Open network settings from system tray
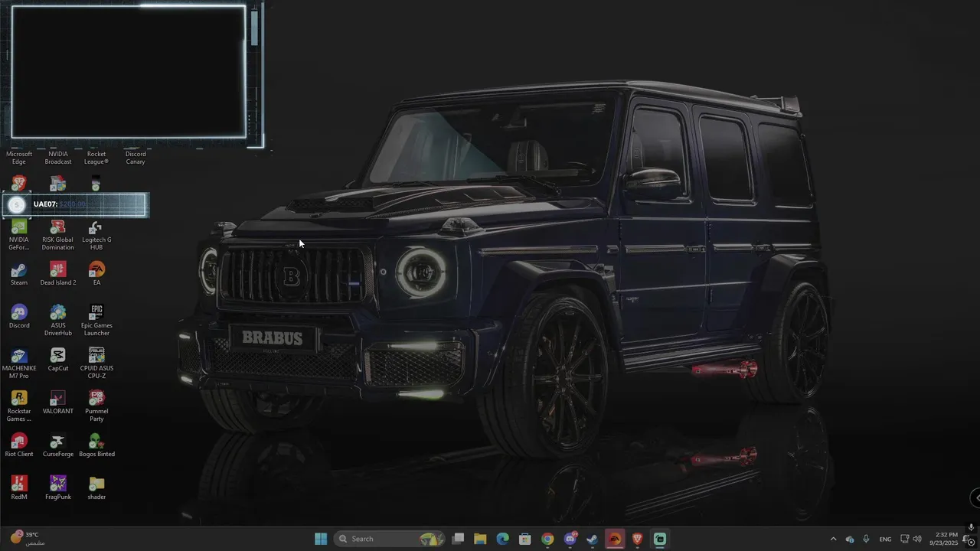Image resolution: width=980 pixels, height=551 pixels. 904,539
